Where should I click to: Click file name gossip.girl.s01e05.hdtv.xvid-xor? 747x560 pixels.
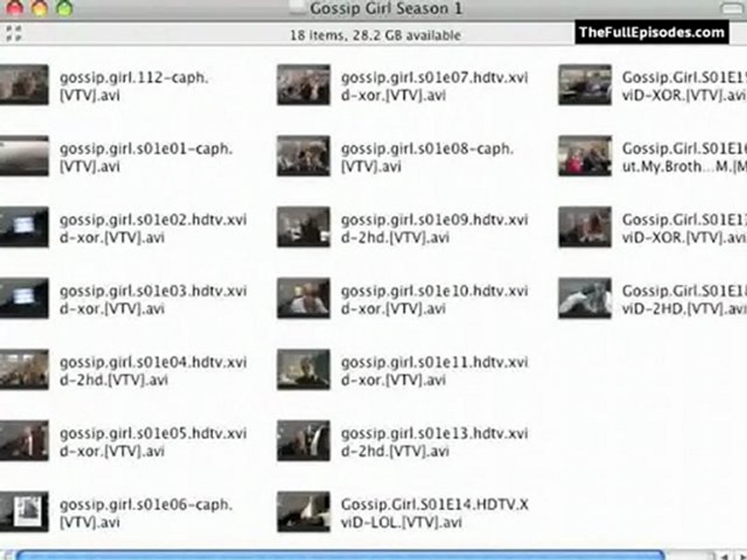153,442
